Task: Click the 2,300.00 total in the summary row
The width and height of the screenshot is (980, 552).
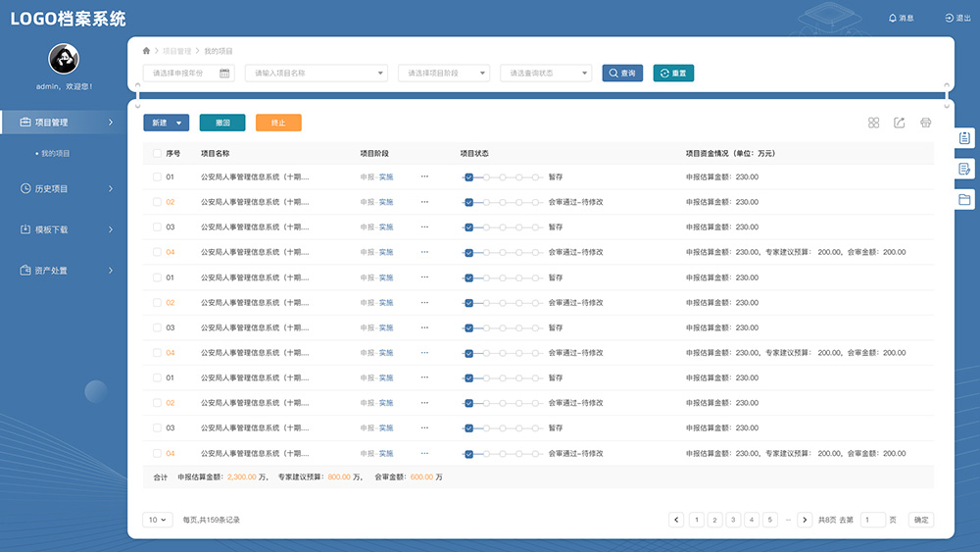Action: (x=242, y=477)
